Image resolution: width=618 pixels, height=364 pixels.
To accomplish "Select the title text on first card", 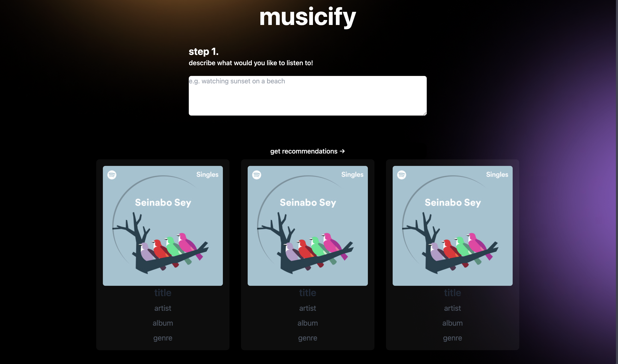I will point(163,293).
